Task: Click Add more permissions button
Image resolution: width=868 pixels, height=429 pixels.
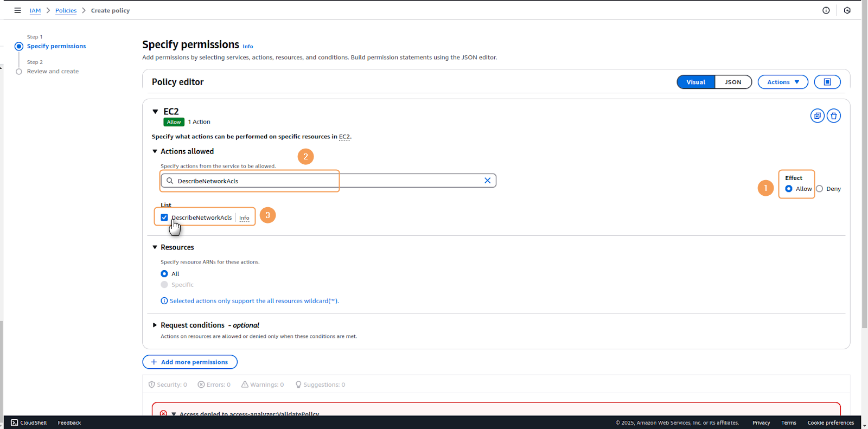Action: click(x=189, y=362)
